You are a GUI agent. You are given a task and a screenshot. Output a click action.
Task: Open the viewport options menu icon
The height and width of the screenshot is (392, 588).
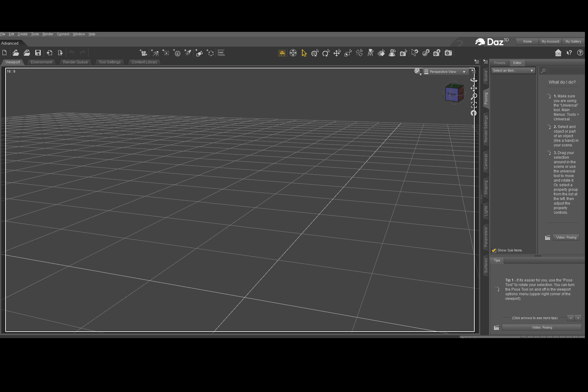coord(474,71)
